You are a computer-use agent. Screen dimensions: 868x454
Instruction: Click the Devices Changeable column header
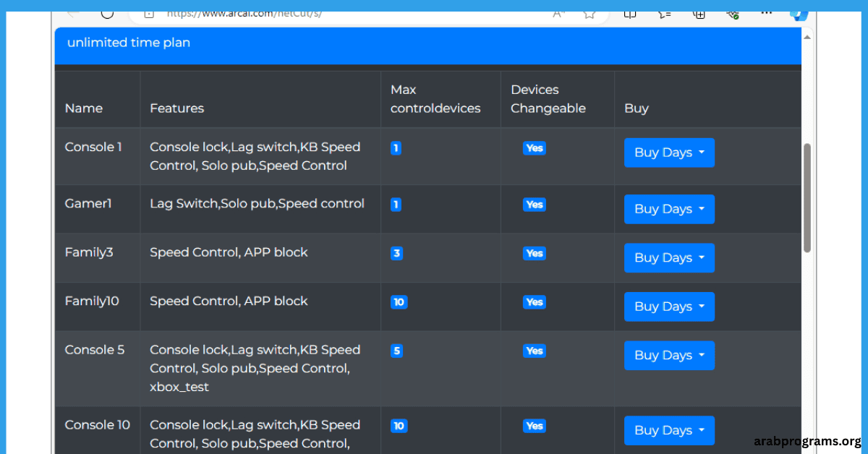[x=548, y=99]
